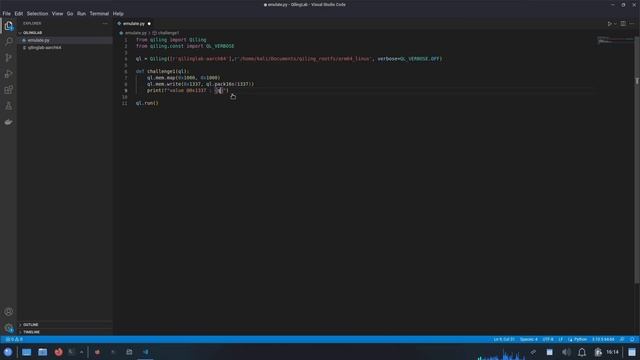Open the Manage gear icon

[9, 328]
